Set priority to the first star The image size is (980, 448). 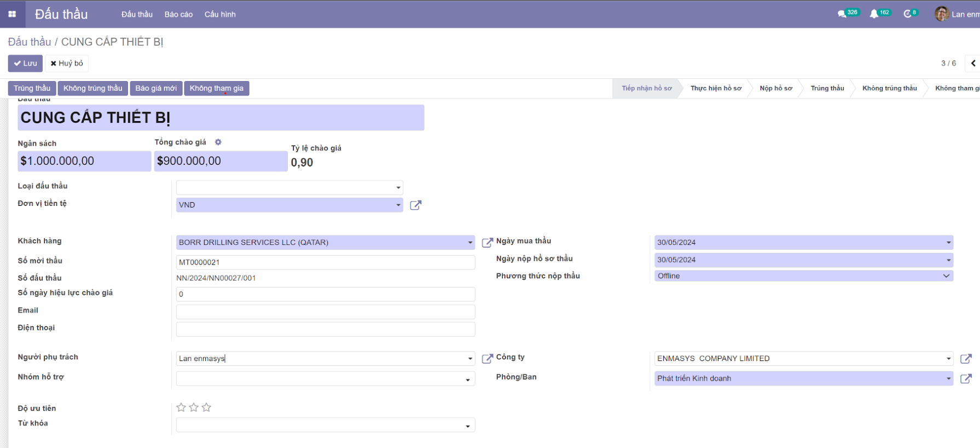click(x=181, y=407)
